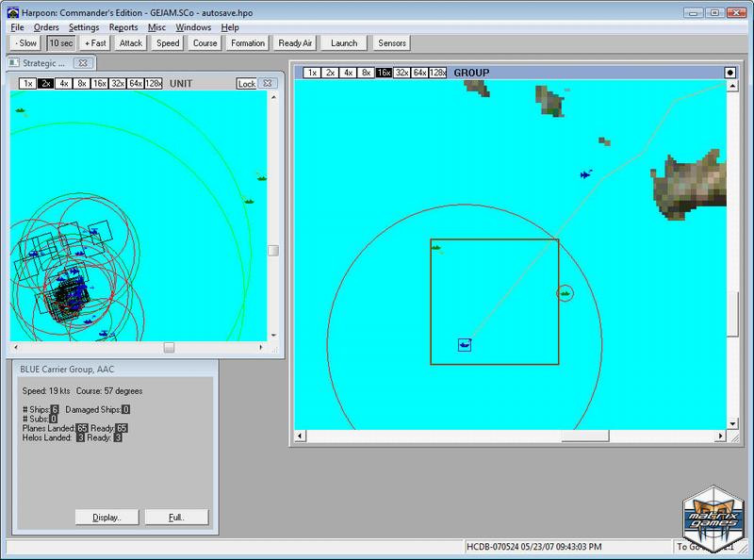
Task: Click Unit map scroll down arrow
Action: [x=273, y=336]
